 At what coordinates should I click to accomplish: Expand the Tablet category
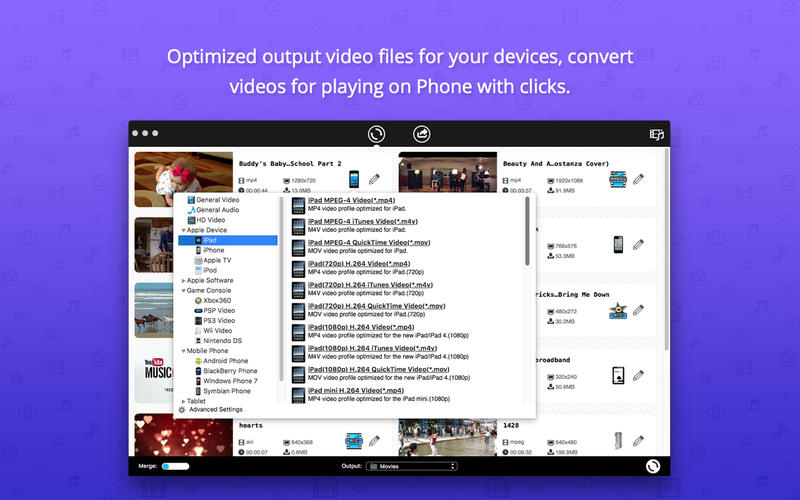[x=183, y=402]
